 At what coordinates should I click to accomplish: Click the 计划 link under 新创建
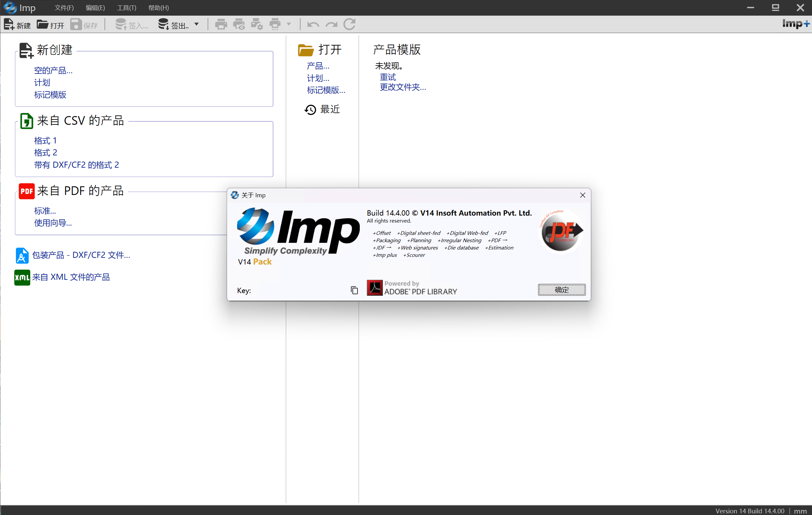coord(42,83)
